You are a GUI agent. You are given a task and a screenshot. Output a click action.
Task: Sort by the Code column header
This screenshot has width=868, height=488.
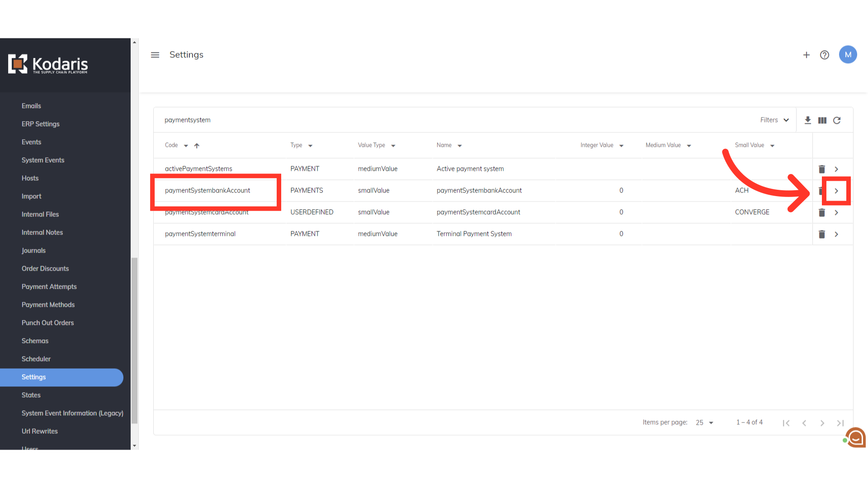coord(171,145)
